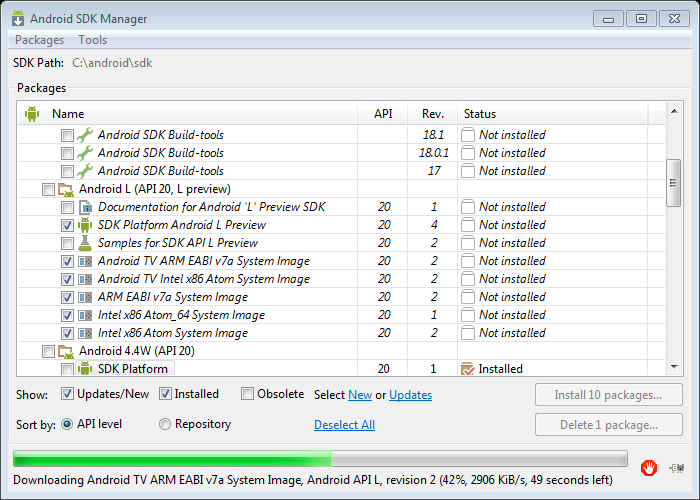Open the Tools menu
Screen dimensions: 700x500
tap(93, 40)
